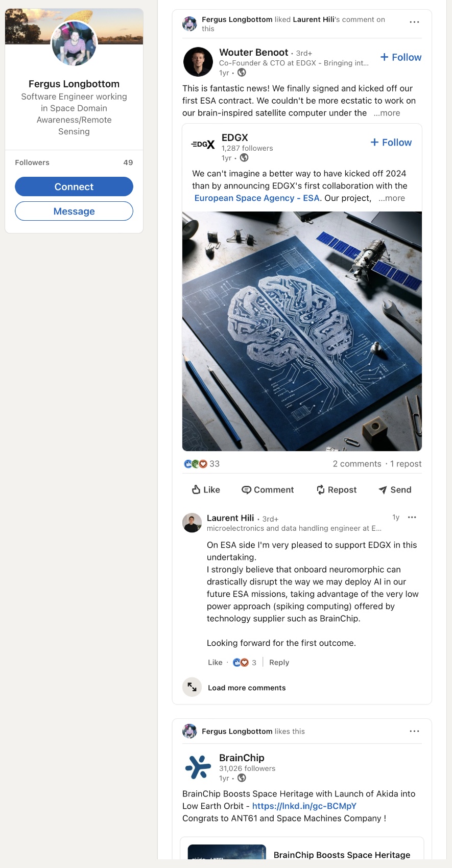Expand Wouter Benoot's post with more
This screenshot has width=452, height=868.
point(387,113)
